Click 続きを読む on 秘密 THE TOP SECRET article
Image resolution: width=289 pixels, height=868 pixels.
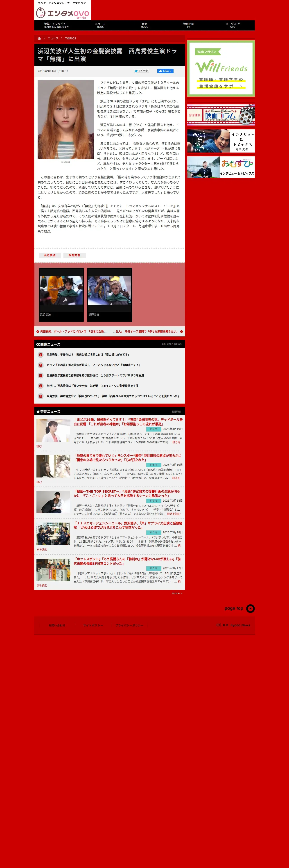[x=174, y=514]
